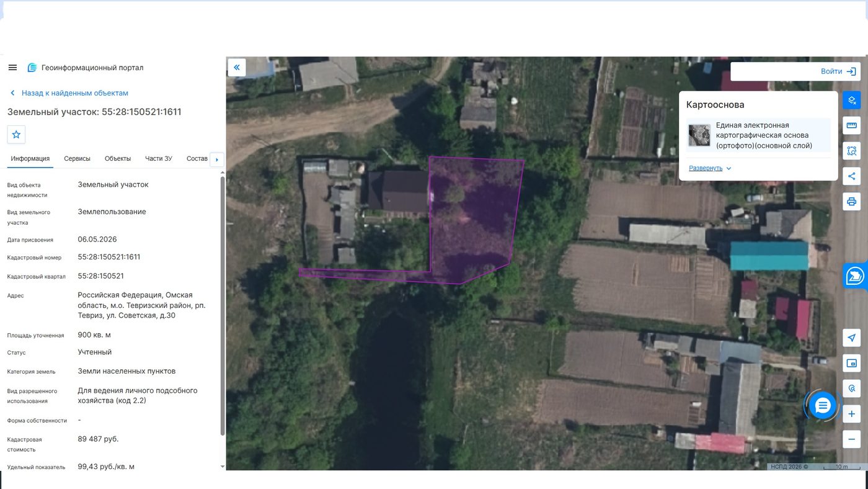Open the map layers tool

click(852, 100)
